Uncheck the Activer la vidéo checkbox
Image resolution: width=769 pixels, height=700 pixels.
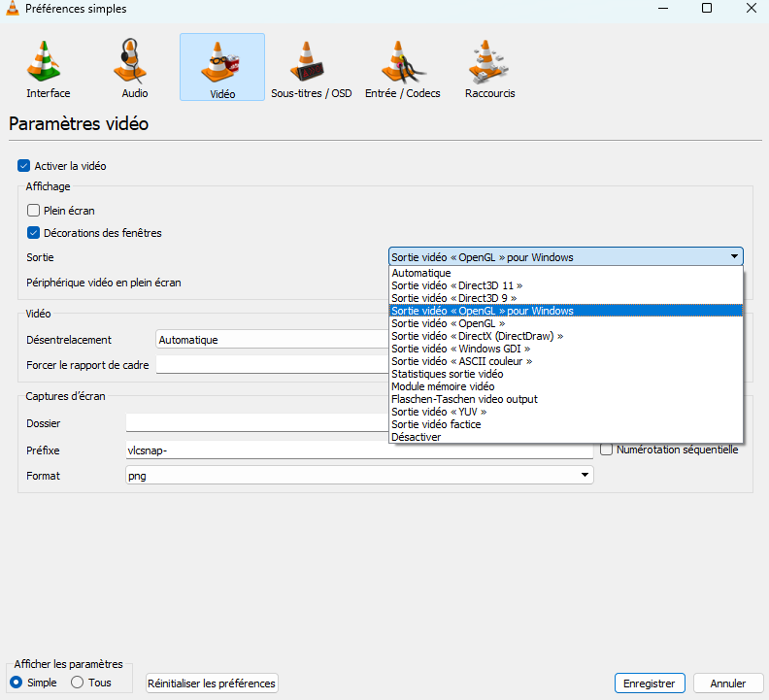pos(24,166)
